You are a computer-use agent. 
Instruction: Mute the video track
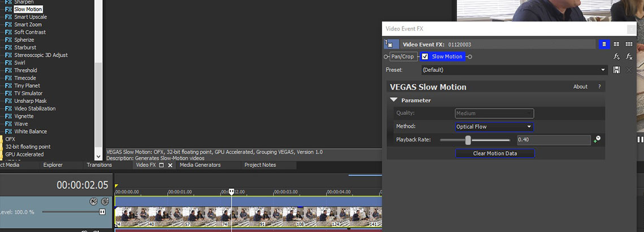[x=93, y=201]
